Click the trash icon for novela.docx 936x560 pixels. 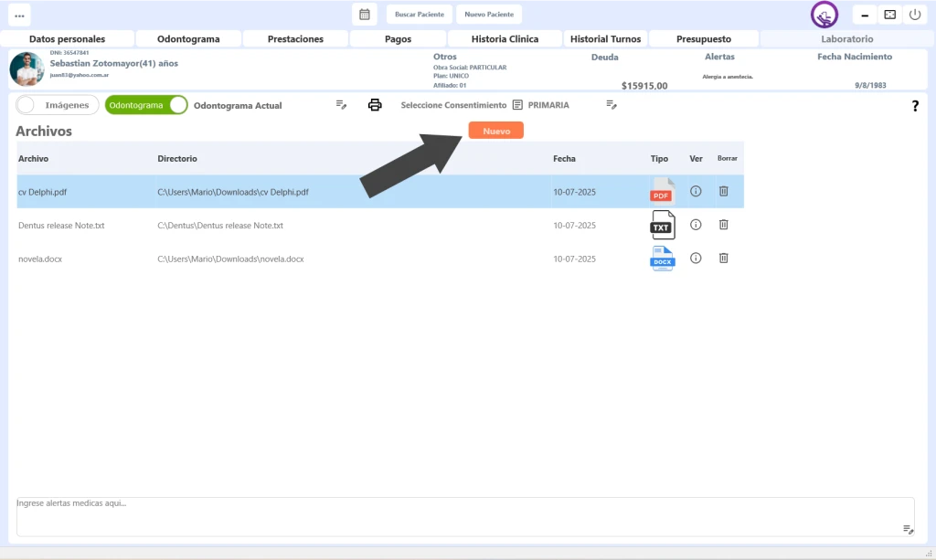[x=723, y=259]
